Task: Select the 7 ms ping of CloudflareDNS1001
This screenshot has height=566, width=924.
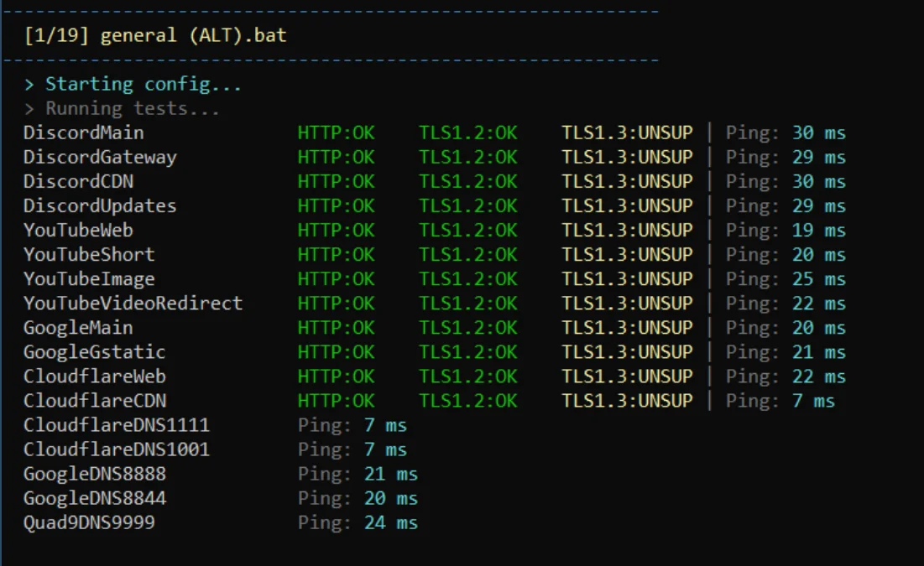Action: (385, 449)
